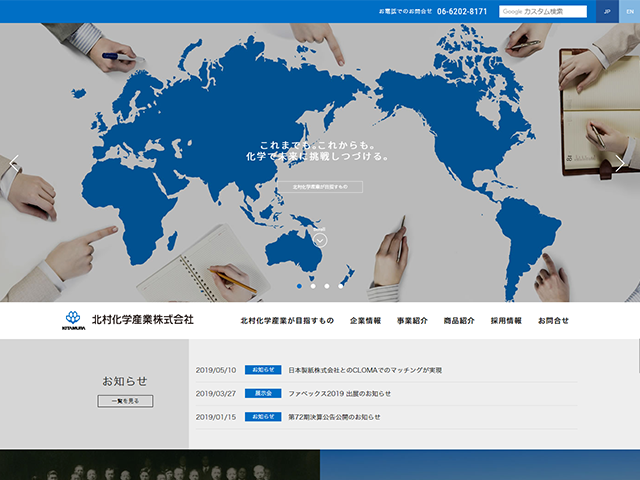Image resolution: width=640 pixels, height=480 pixels.
Task: Click the Kitamura company logo icon
Action: tap(74, 320)
